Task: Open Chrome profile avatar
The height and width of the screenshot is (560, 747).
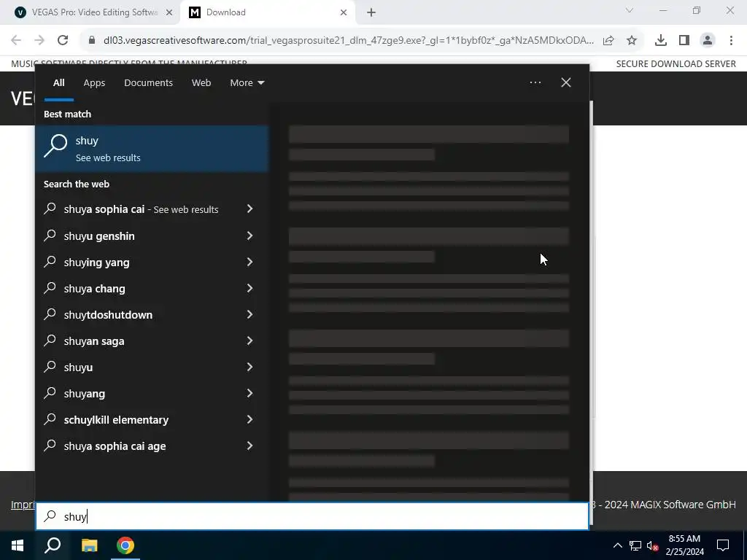Action: (708, 41)
